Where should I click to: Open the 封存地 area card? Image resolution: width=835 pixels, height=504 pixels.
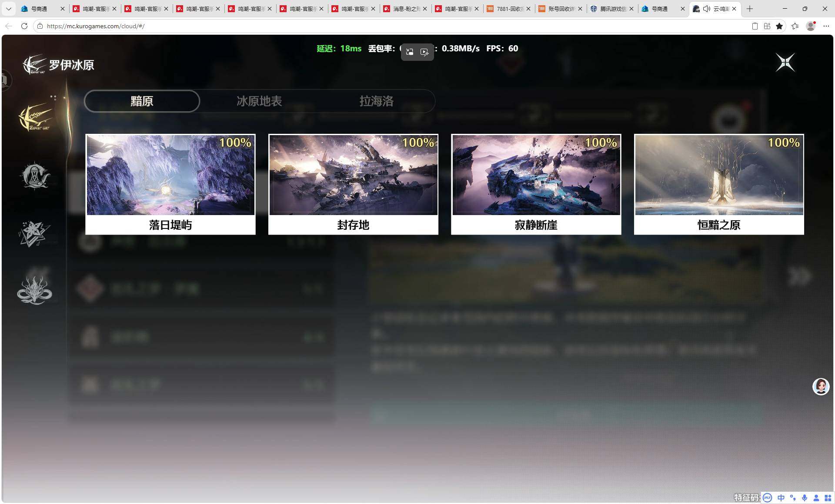coord(353,184)
